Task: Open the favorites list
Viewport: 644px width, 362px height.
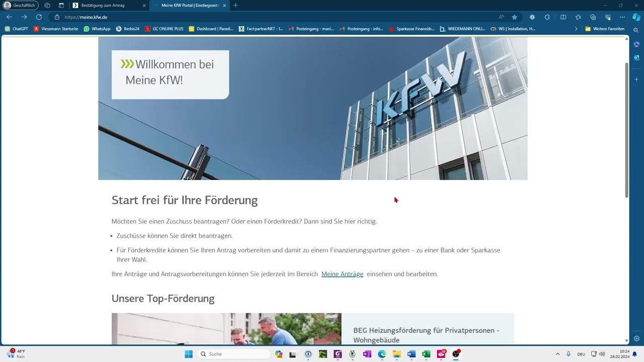Action: click(x=578, y=17)
